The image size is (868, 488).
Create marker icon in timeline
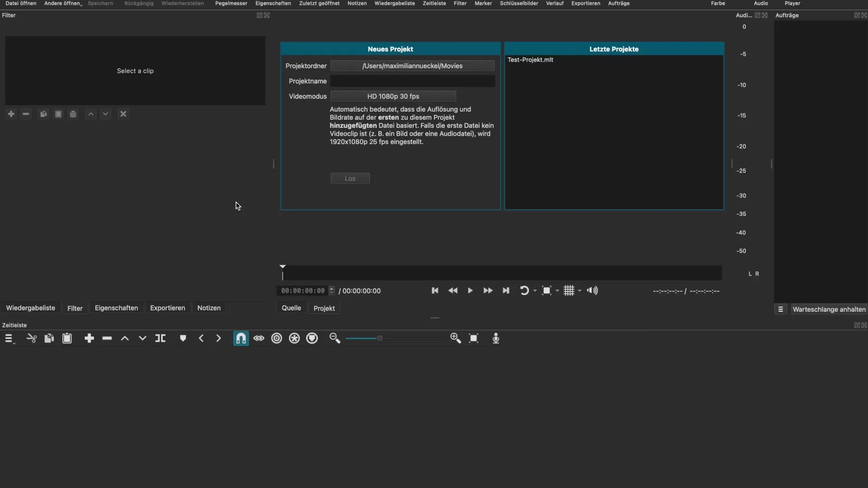point(183,338)
